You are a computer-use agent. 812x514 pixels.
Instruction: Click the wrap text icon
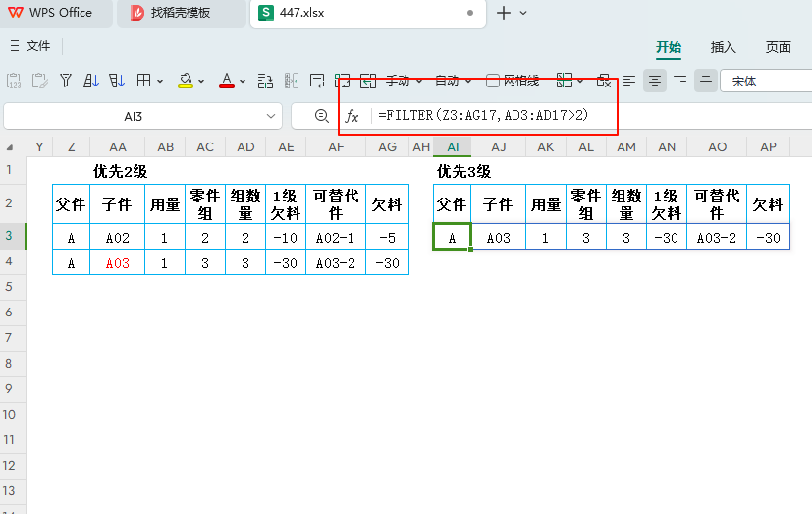(317, 81)
